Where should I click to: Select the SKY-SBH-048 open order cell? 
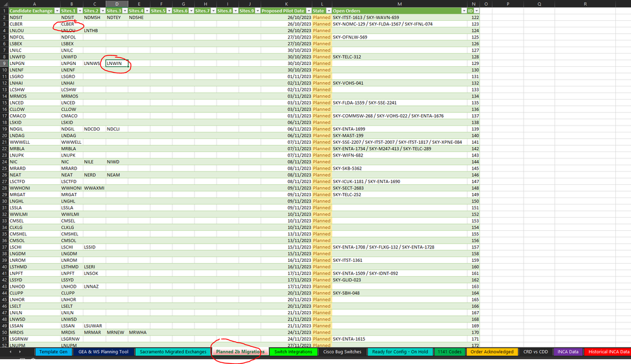click(400, 293)
